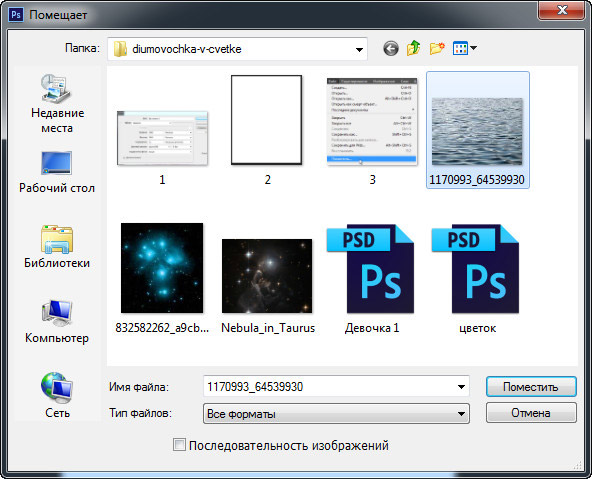Click the file name label Nebula_in_Taurus
The image size is (592, 479).
click(x=268, y=328)
